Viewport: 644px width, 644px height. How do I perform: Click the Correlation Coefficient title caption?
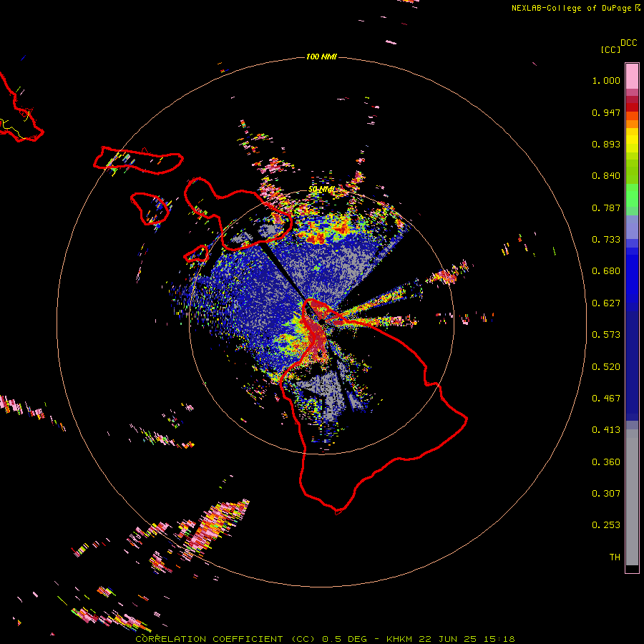tap(325, 639)
